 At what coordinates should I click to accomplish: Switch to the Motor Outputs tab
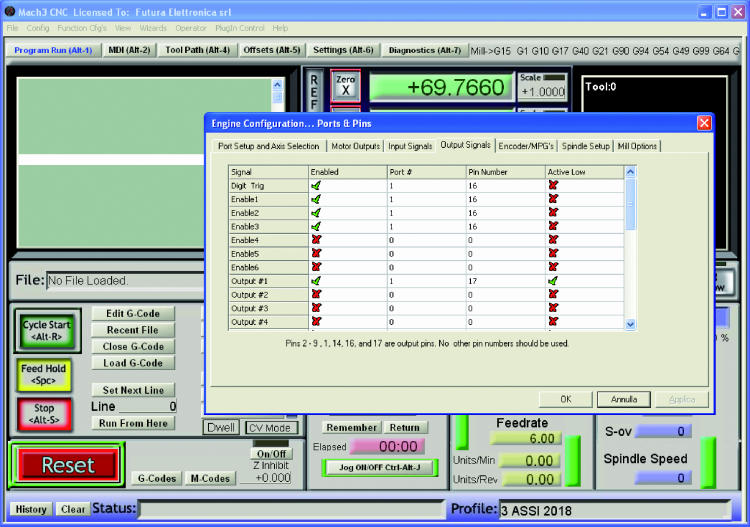[355, 146]
